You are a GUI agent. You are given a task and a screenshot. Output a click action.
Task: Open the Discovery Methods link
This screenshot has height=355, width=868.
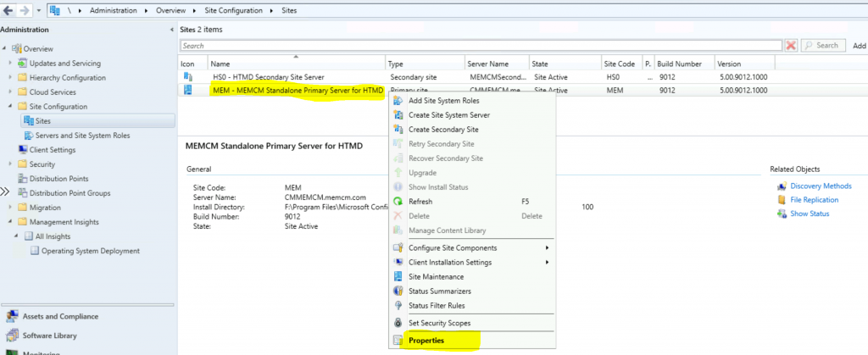pos(821,186)
